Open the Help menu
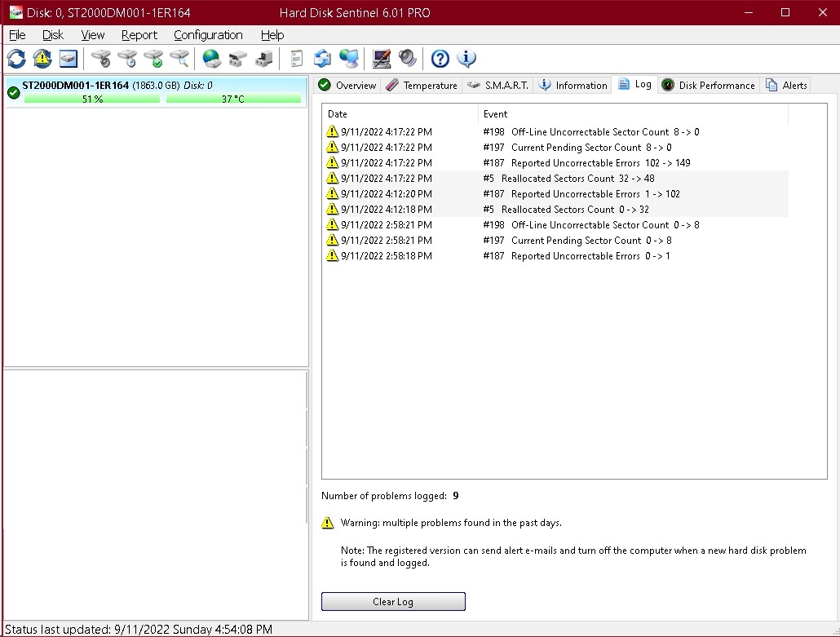The height and width of the screenshot is (637, 840). [272, 35]
